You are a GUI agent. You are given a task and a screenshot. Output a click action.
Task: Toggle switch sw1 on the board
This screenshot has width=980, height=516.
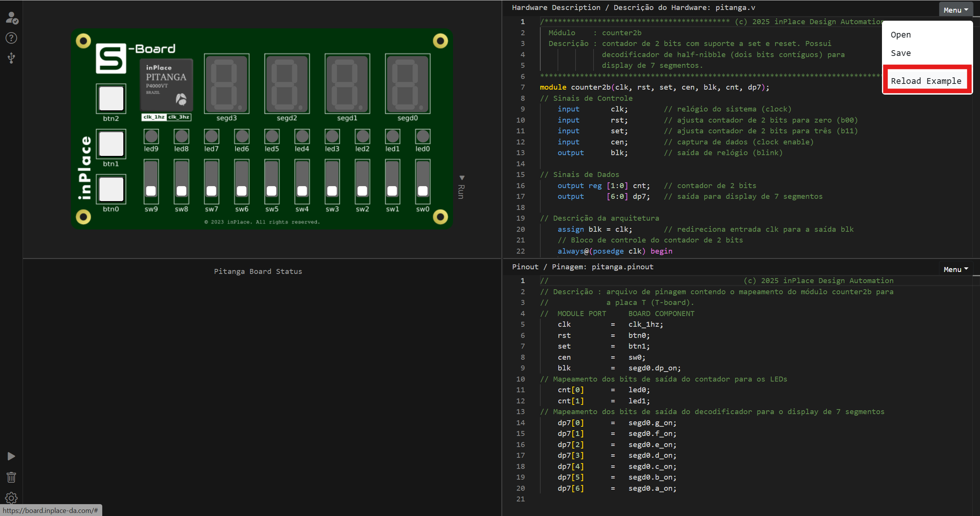tap(393, 182)
